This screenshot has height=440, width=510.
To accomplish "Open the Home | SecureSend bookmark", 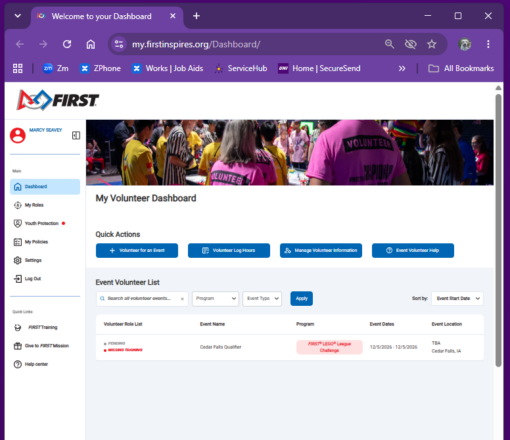I will tap(319, 68).
